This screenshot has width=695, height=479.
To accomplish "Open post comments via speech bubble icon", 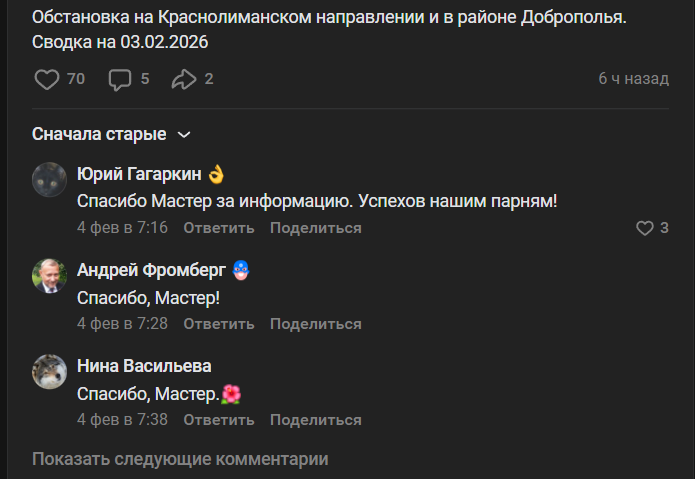I will click(x=120, y=79).
